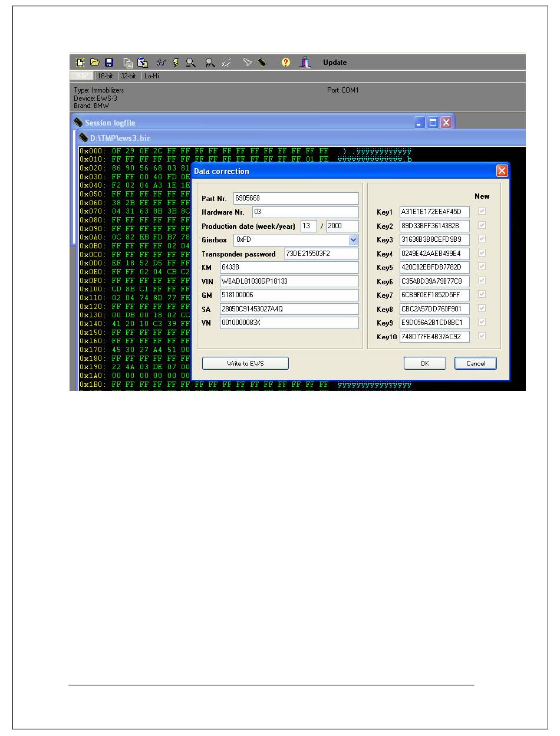Click the lightning bolt icon
The width and height of the screenshot is (560, 736).
click(x=175, y=63)
